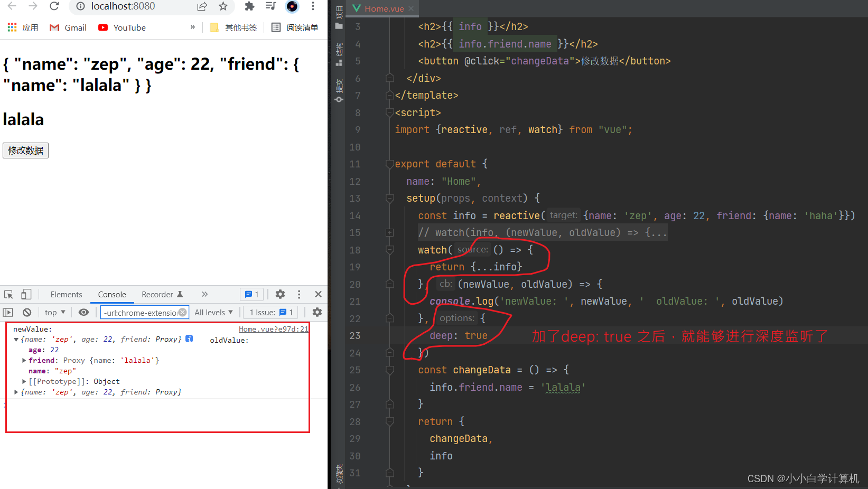Screen dimensions: 868x489
Task: Open the Chrome three-dot menu
Action: (x=313, y=6)
